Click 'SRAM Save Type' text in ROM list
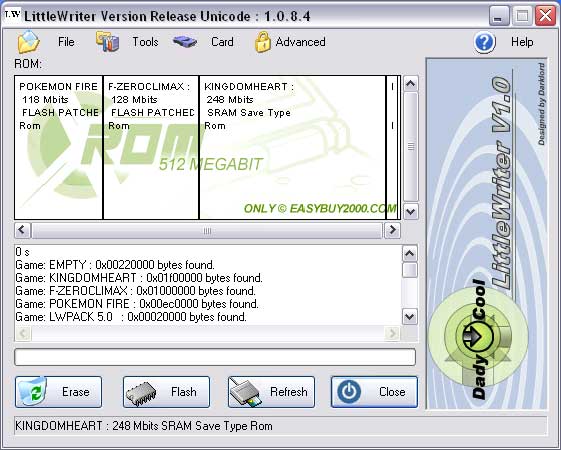 coord(249,113)
